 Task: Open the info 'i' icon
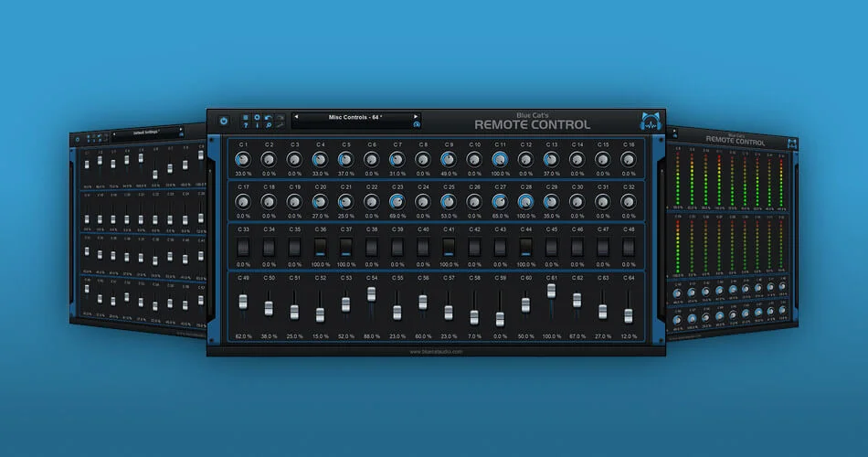tap(257, 126)
